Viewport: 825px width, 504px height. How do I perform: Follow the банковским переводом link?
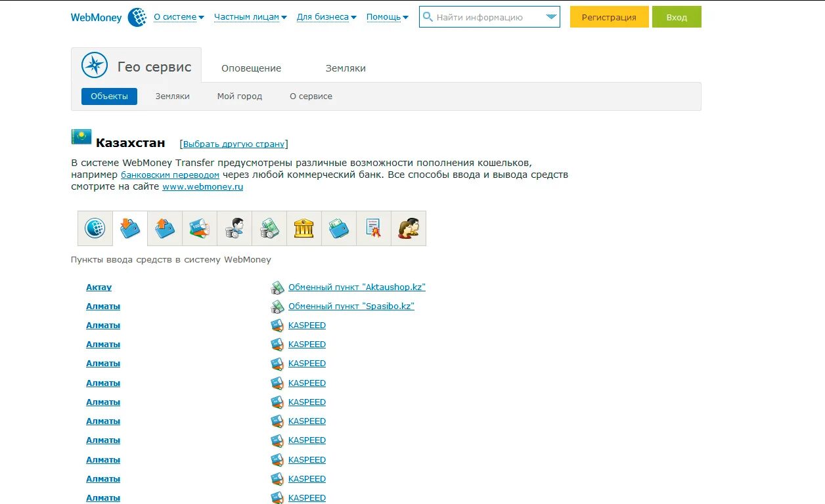tap(170, 175)
